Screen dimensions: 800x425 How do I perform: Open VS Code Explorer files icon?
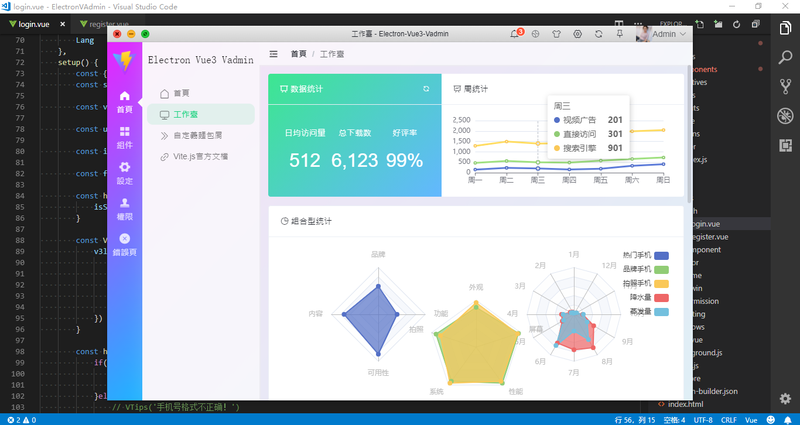(785, 28)
